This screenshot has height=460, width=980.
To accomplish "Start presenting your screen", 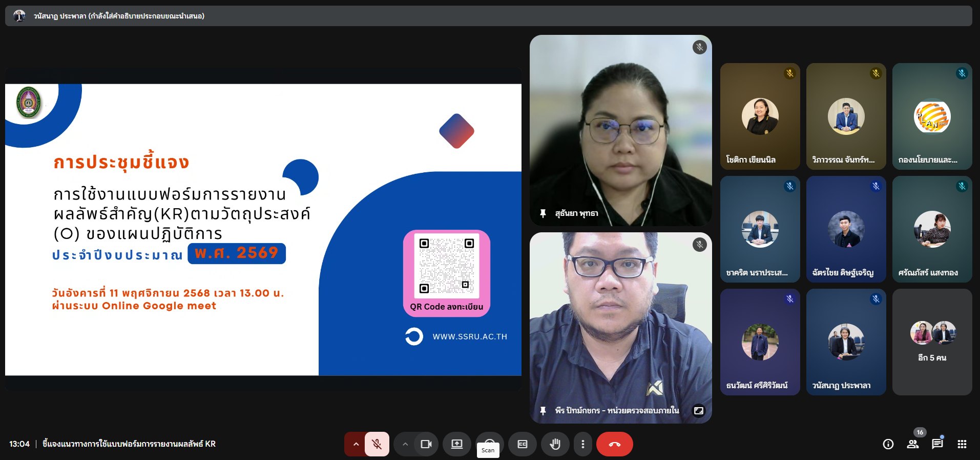I will (x=456, y=444).
